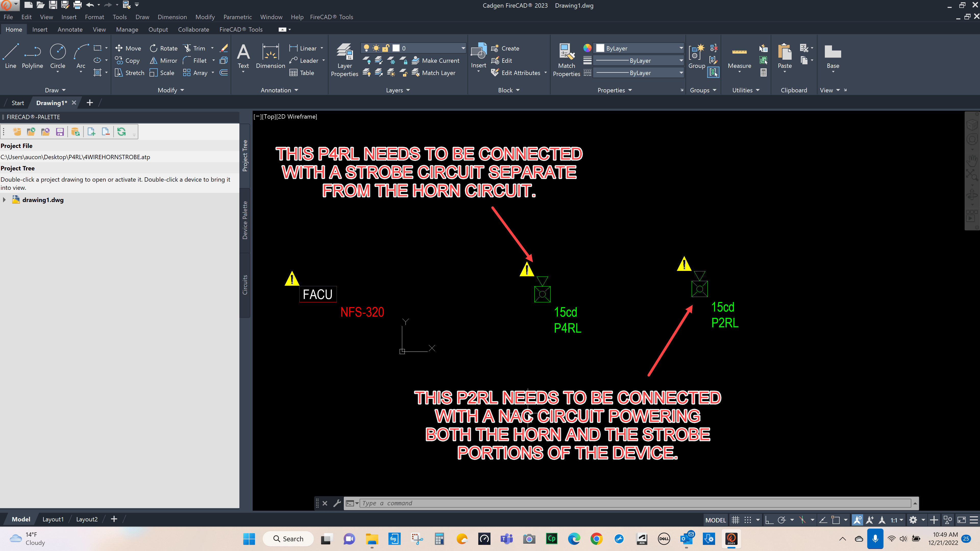Toggle grid display in the status bar
Screen dimensions: 980x551
pyautogui.click(x=735, y=519)
